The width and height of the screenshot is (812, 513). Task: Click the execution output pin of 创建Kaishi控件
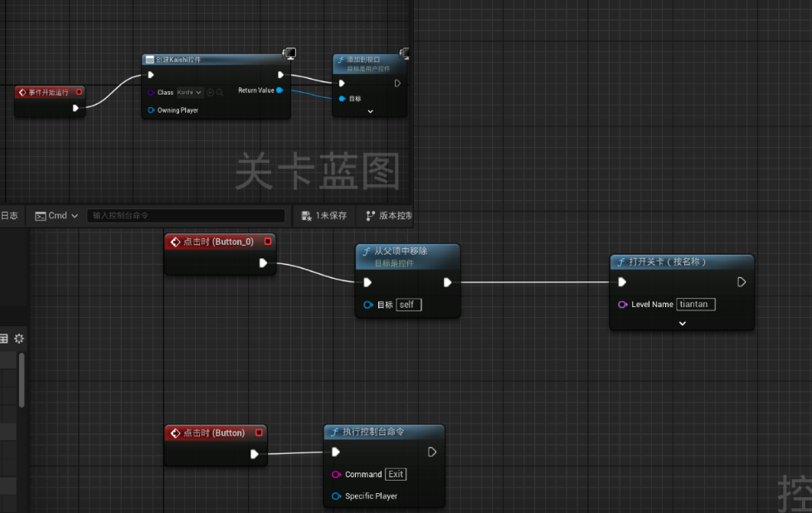280,75
